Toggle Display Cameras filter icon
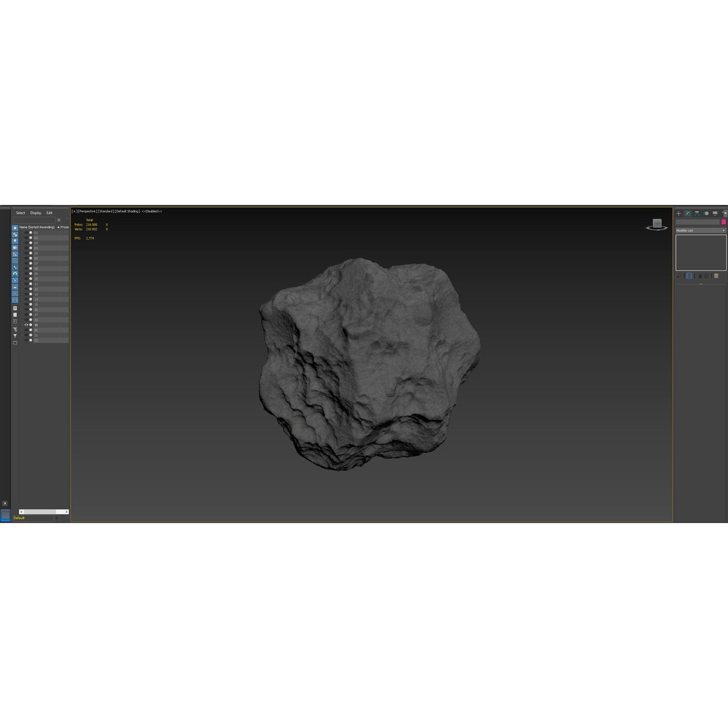The height and width of the screenshot is (728, 728). pos(15,247)
